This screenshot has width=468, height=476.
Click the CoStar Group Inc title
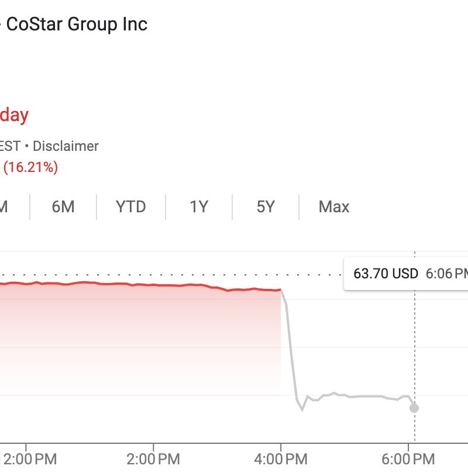77,25
